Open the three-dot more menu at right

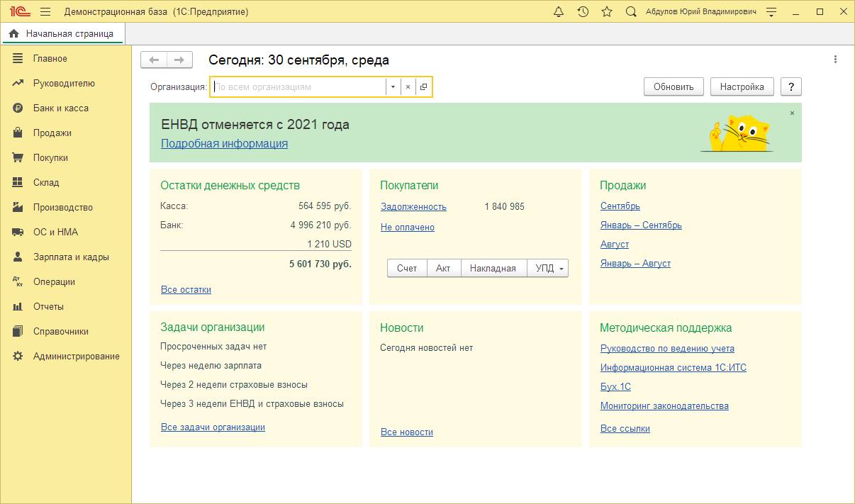[x=836, y=60]
